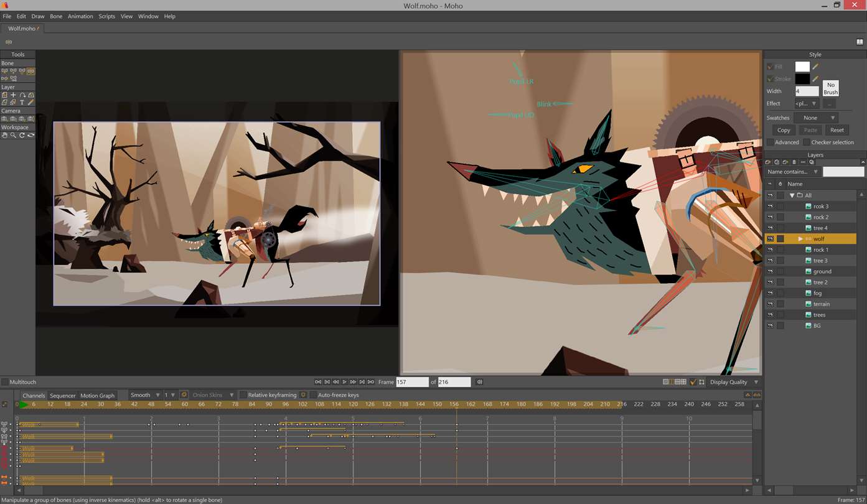Open the Animation menu
Image resolution: width=867 pixels, height=504 pixels.
coord(80,16)
